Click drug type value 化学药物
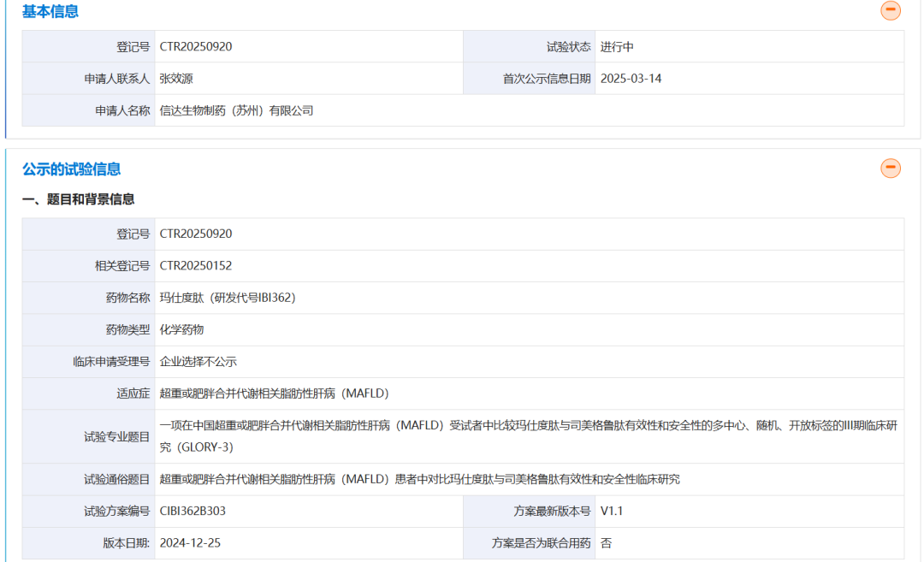This screenshot has height=562, width=924. tap(181, 329)
